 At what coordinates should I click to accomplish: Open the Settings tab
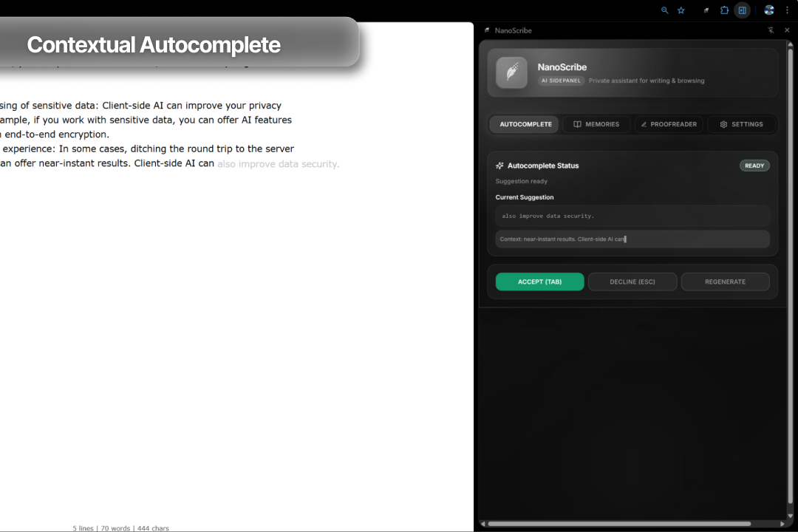(x=742, y=124)
